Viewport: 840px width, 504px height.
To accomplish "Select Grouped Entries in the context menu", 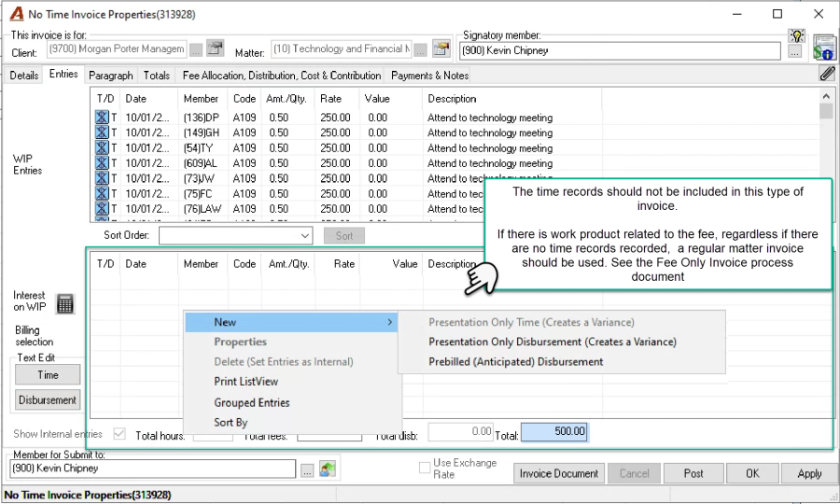I will 252,403.
